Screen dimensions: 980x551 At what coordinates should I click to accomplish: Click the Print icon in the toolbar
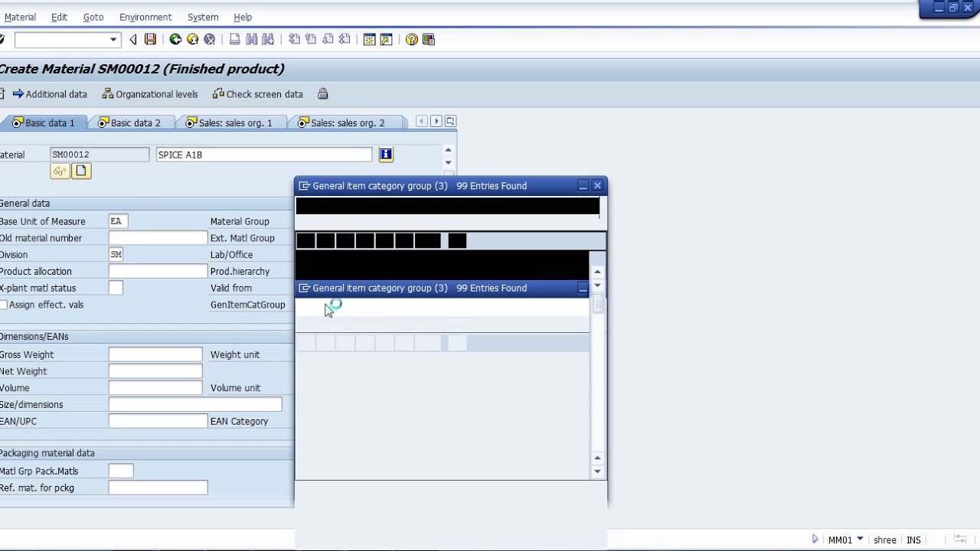click(234, 39)
